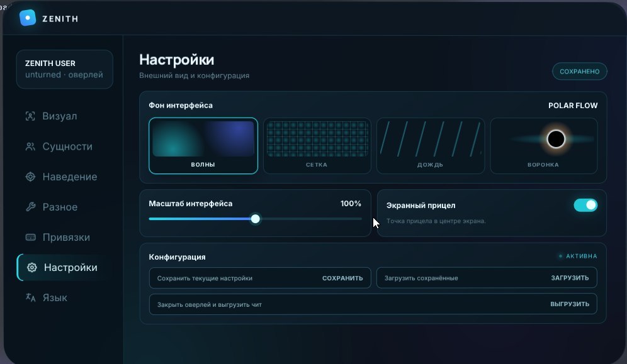Select the Воронка background thumbnail
Image resolution: width=627 pixels, height=364 pixels.
click(x=543, y=146)
